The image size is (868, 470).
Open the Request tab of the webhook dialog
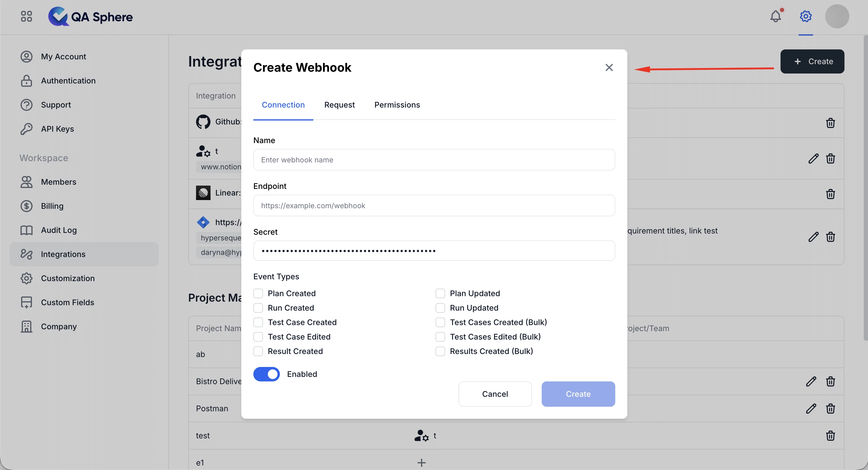pyautogui.click(x=340, y=105)
